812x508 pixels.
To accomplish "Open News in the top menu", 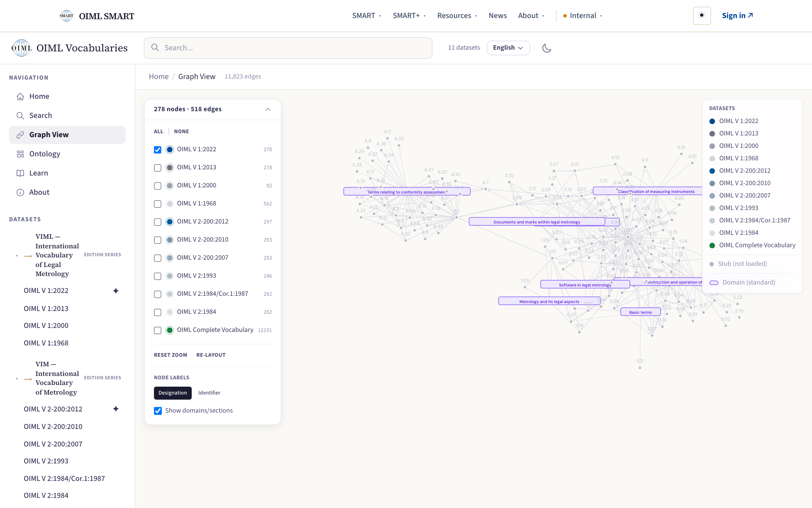I will tap(498, 16).
